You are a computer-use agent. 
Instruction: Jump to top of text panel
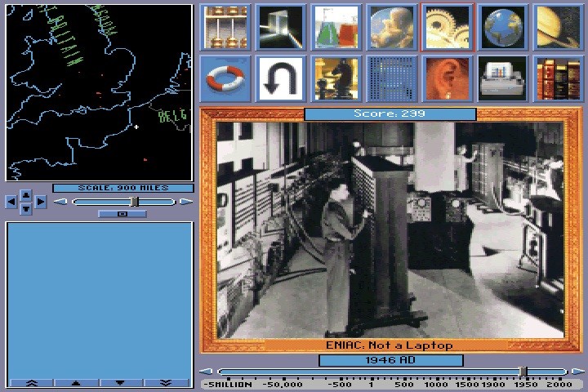[32, 383]
